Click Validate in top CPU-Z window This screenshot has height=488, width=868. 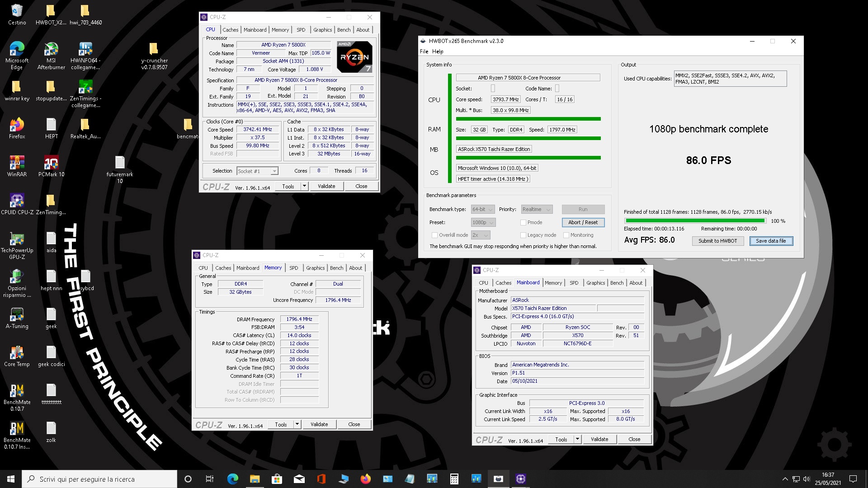(326, 186)
